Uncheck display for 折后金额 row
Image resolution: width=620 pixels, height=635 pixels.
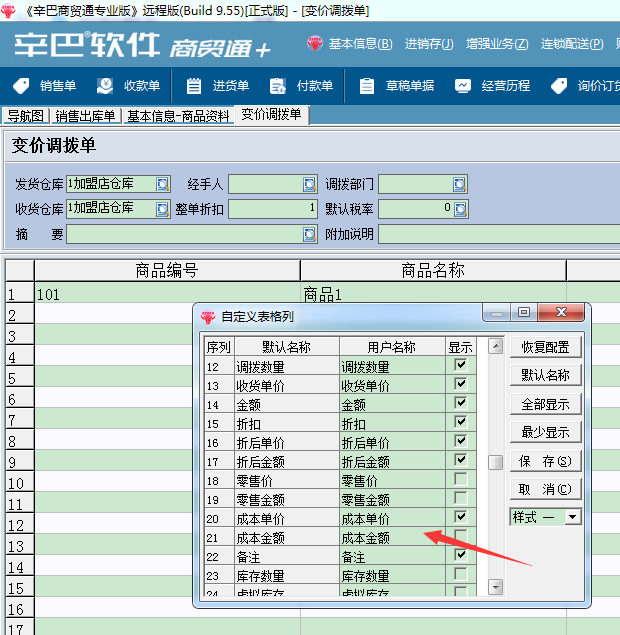460,460
